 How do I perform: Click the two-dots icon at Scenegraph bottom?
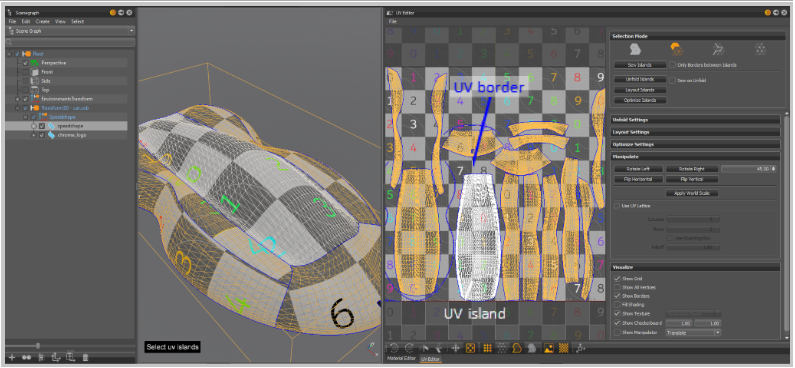point(26,358)
